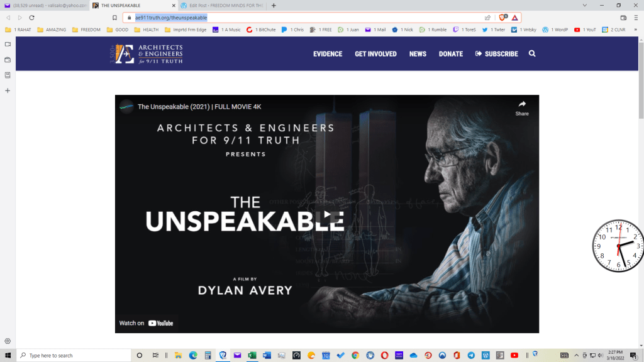Open the HEALTH bookmarks folder
The height and width of the screenshot is (362, 644).
(146, 30)
